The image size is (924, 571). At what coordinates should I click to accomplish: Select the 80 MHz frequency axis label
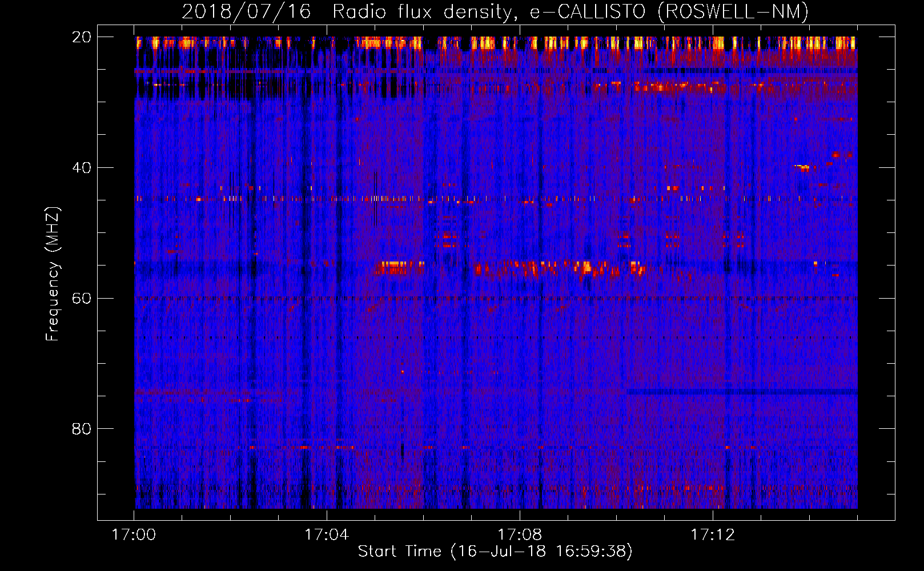coord(82,429)
